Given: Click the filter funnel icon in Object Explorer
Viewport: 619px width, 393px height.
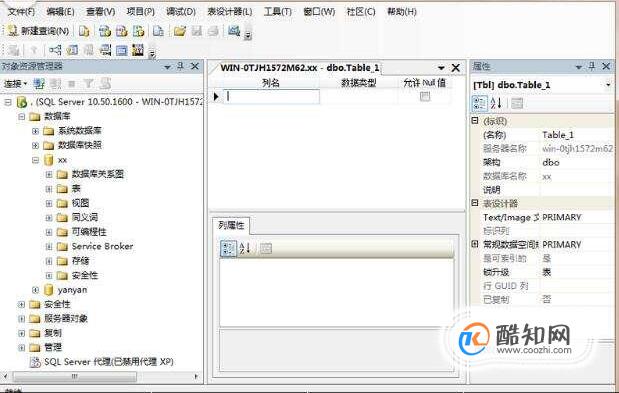Looking at the screenshot, I should tap(89, 84).
